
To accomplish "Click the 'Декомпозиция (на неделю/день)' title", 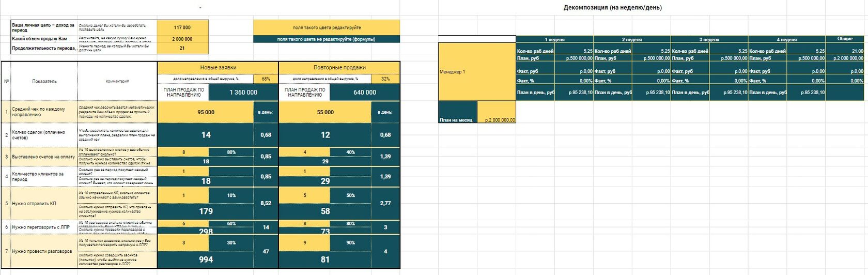I will pos(612,7).
